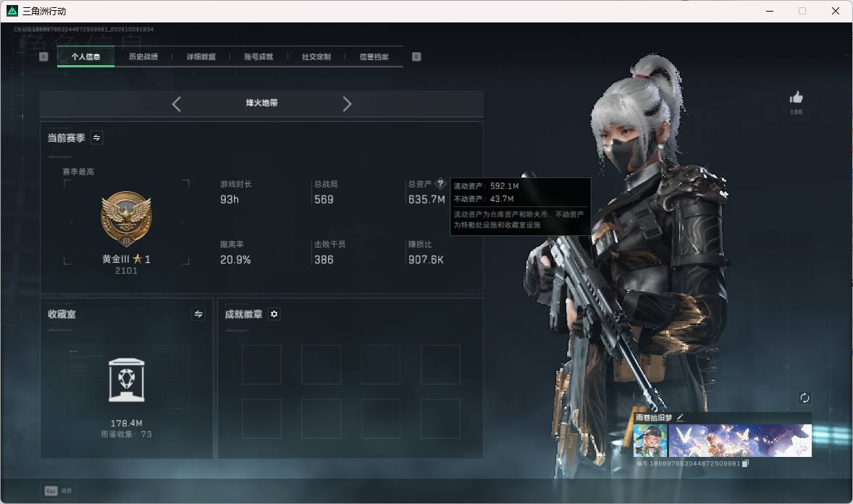Open the 详细数据 tab

pyautogui.click(x=201, y=56)
